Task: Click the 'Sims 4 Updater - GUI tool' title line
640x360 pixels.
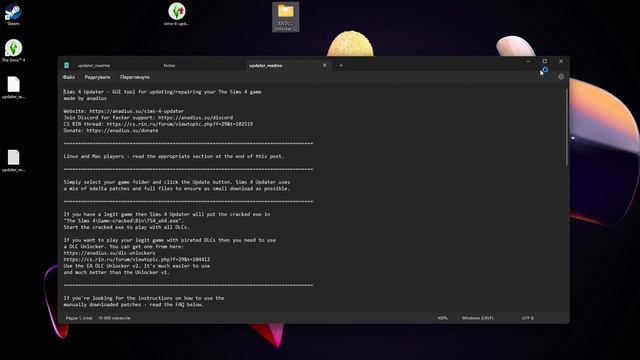Action: click(162, 92)
